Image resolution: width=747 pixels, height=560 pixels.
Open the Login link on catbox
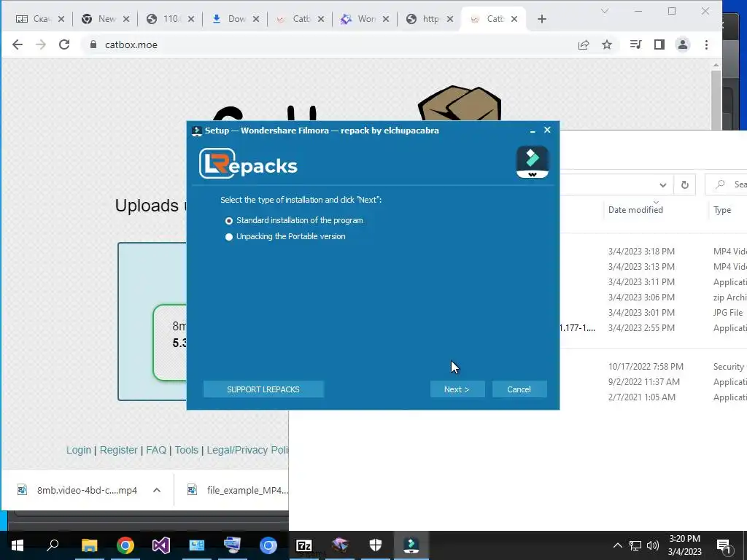pyautogui.click(x=79, y=450)
